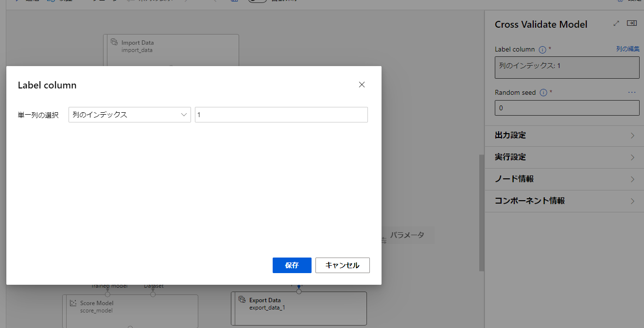Click the "import_data" node subtitle
The image size is (644, 328).
pos(137,50)
